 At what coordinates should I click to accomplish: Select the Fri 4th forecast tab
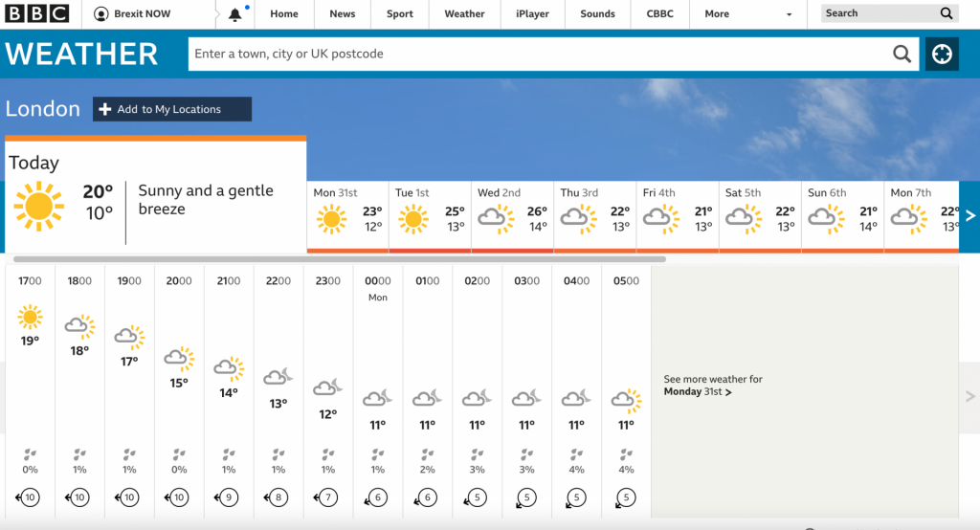[678, 217]
